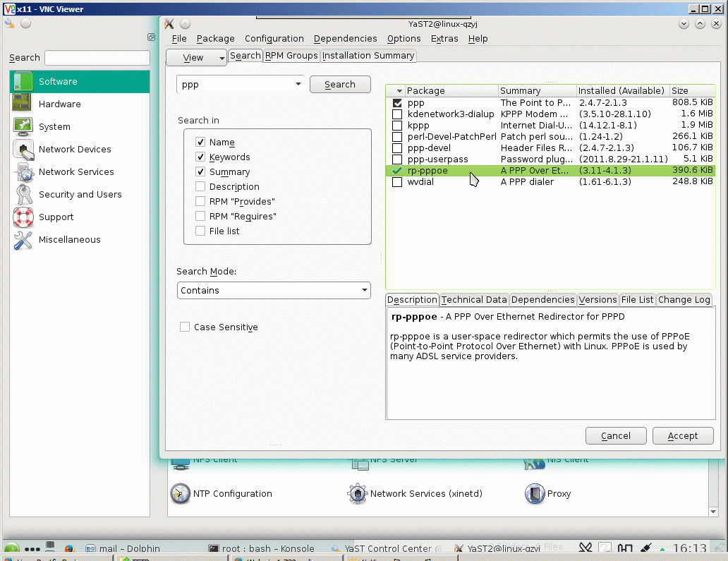Open the package Dependencies tab
Image resolution: width=728 pixels, height=561 pixels.
point(542,300)
